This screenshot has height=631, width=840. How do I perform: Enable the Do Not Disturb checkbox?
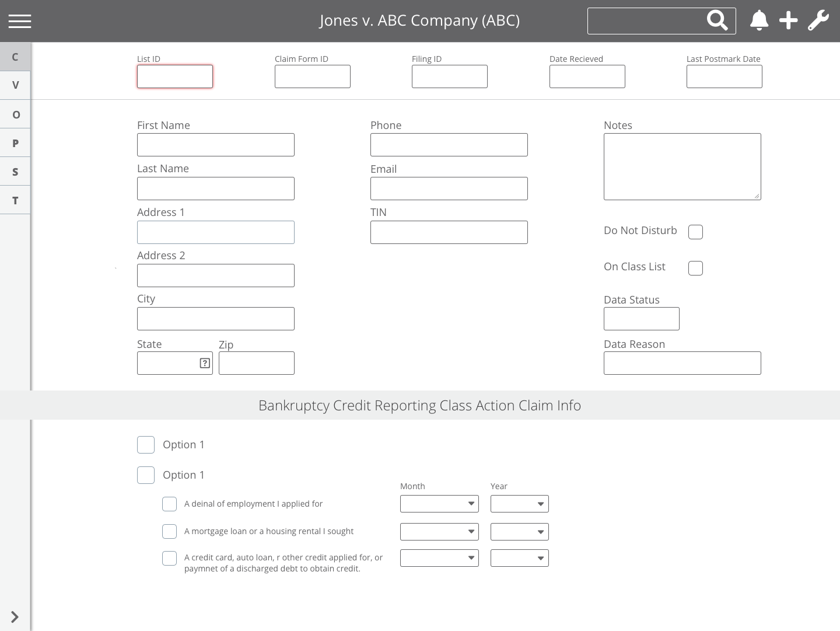pyautogui.click(x=695, y=232)
